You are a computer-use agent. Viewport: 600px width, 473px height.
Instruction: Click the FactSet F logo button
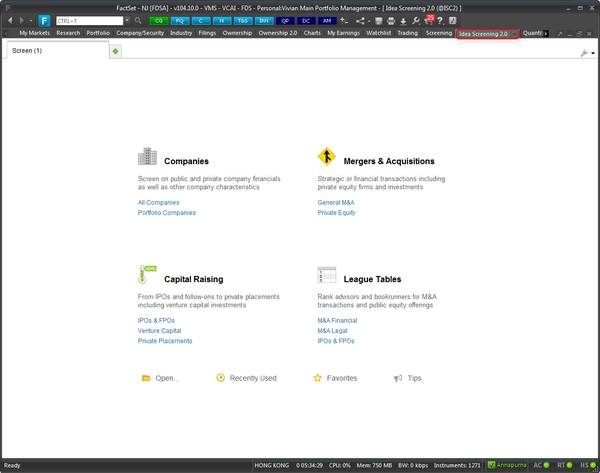(44, 21)
